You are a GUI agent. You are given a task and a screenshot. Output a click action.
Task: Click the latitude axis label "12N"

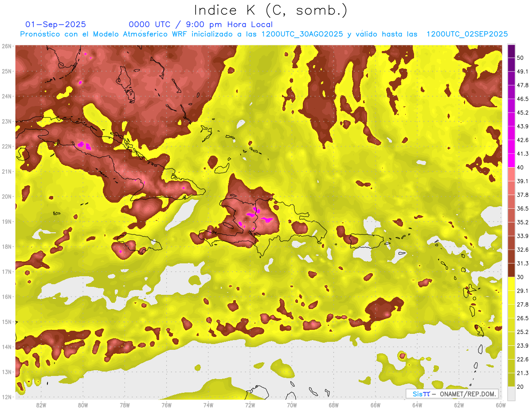[6, 397]
